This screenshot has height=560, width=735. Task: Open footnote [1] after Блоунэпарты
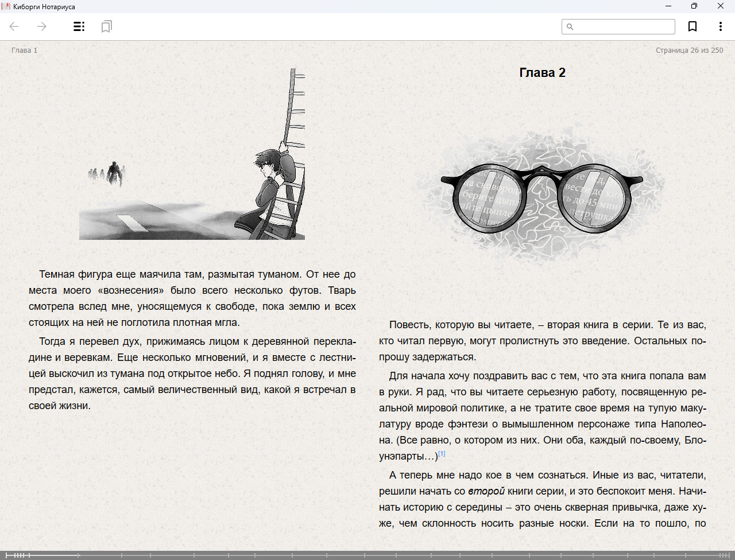coord(442,454)
